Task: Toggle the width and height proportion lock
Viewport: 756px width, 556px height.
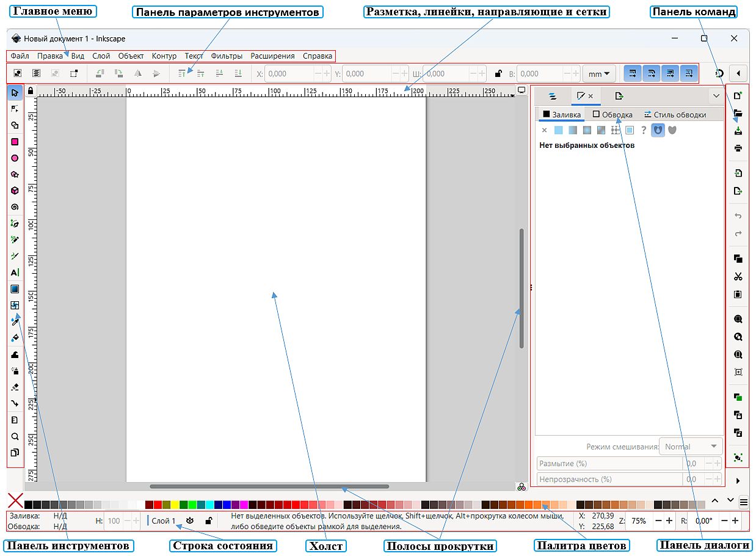Action: tap(498, 74)
